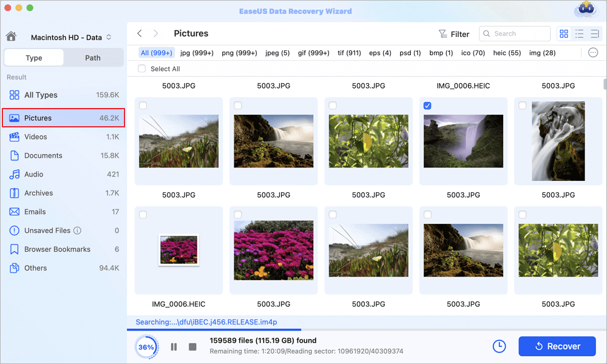Screen dimensions: 607x364
Task: Switch to the Path tab
Action: (93, 58)
